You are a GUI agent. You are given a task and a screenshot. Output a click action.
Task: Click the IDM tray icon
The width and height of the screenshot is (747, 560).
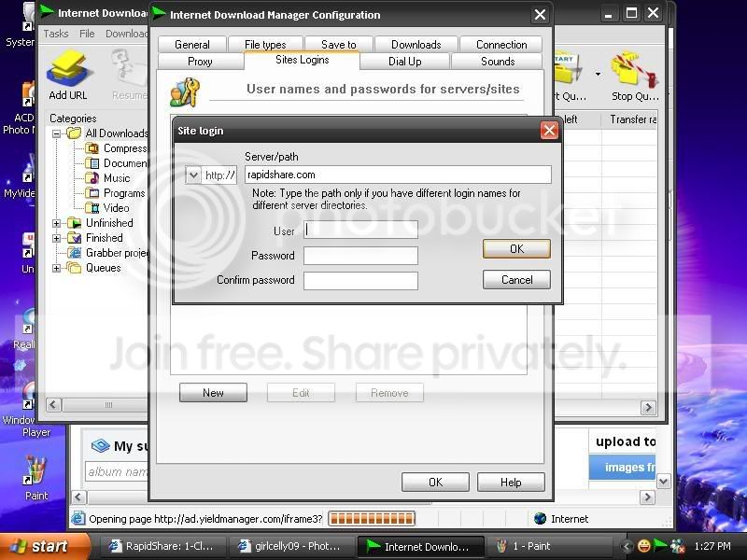click(x=660, y=545)
